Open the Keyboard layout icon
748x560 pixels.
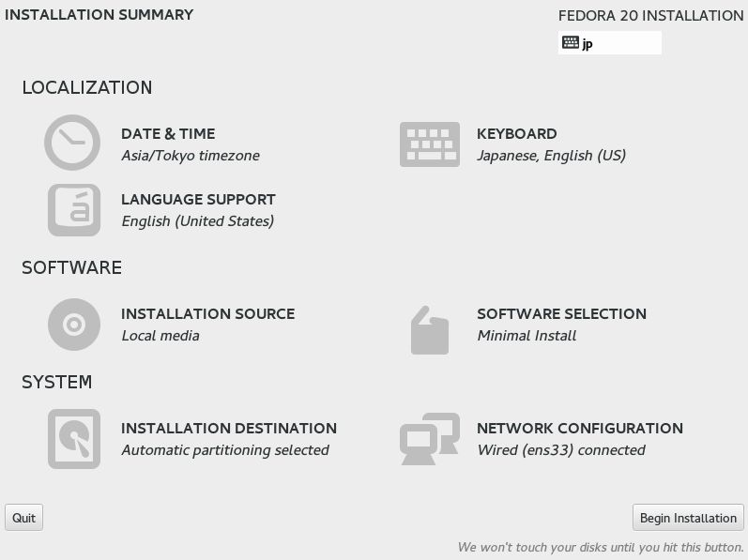tap(430, 144)
